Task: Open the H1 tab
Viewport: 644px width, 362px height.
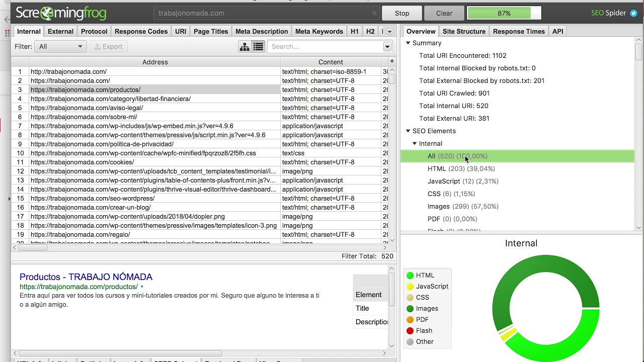Action: point(355,31)
